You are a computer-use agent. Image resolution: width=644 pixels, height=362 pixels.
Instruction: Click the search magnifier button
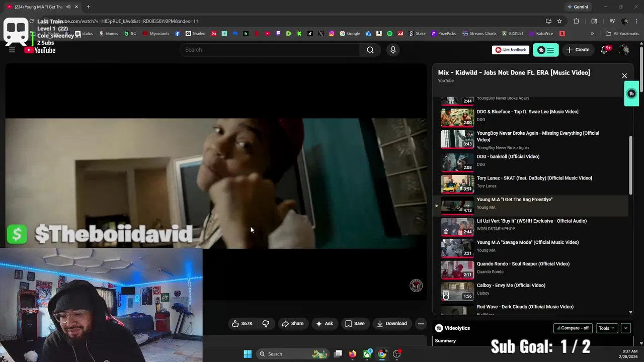(x=370, y=50)
